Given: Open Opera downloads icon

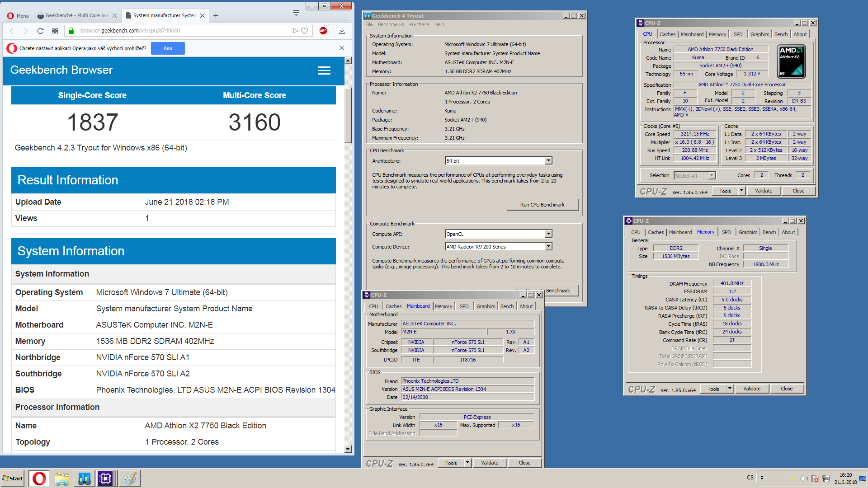Looking at the screenshot, I should coord(342,31).
